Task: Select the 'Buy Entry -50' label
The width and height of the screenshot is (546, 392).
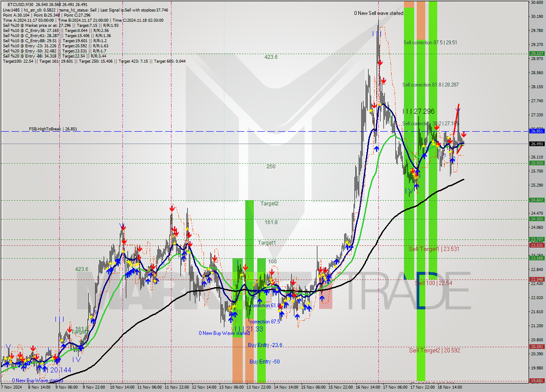Action: (265, 362)
